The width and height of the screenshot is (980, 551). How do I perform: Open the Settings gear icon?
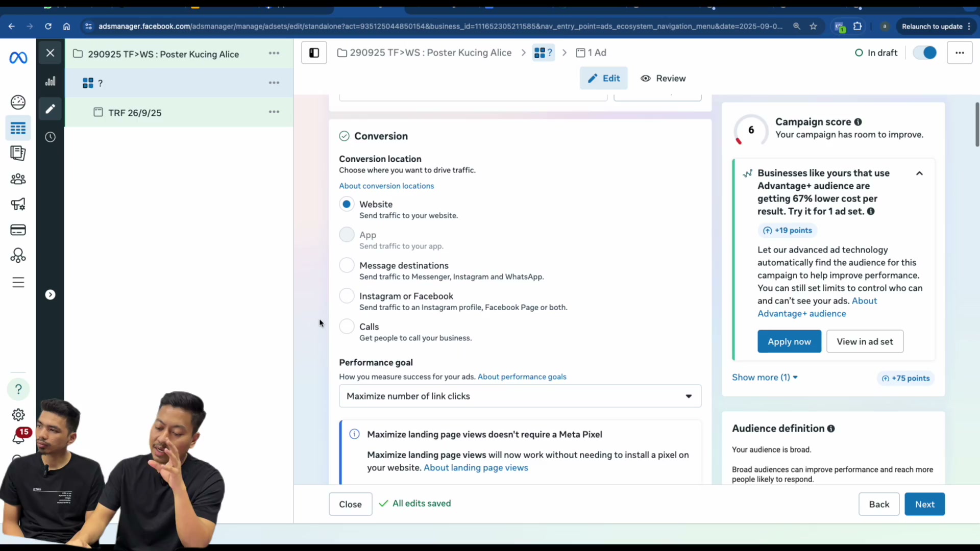[18, 415]
